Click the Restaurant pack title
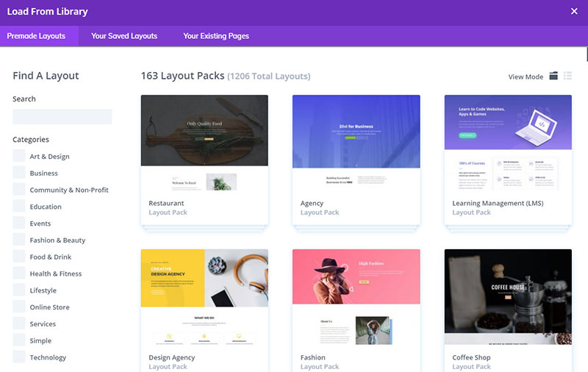Screen dimensions: 588x372 pos(166,203)
